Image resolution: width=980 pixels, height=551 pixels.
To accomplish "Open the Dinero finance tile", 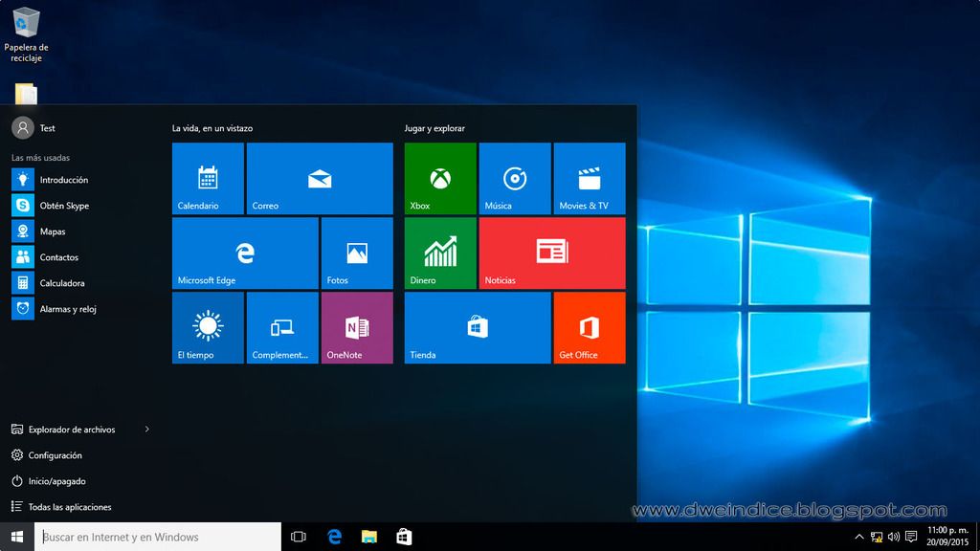I will [440, 253].
